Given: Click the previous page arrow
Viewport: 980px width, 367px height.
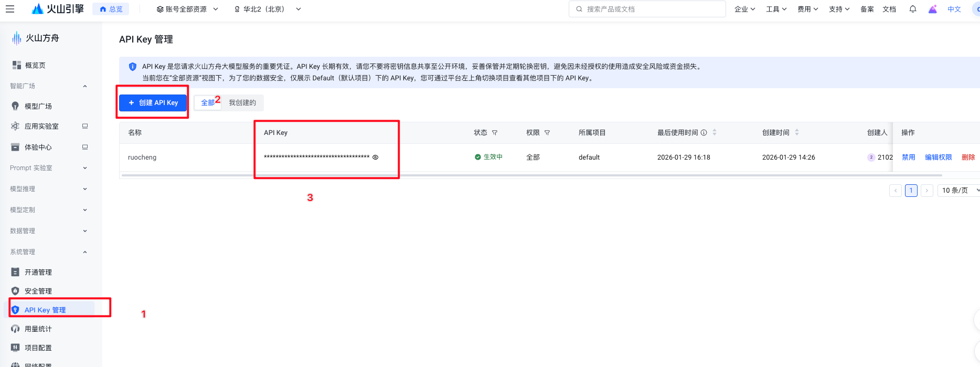Looking at the screenshot, I should [896, 190].
